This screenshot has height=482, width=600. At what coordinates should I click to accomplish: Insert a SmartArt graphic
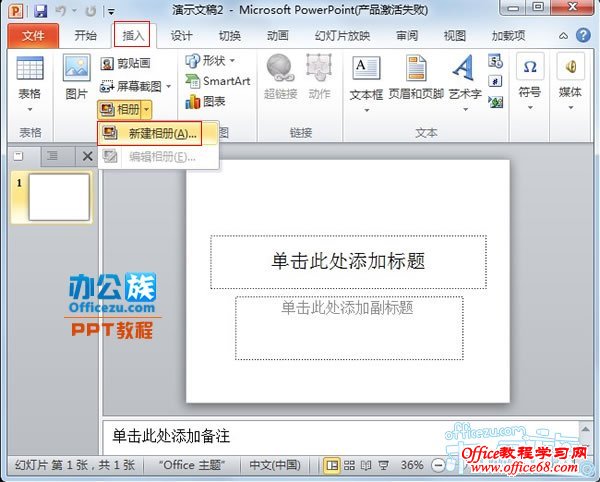coord(217,81)
